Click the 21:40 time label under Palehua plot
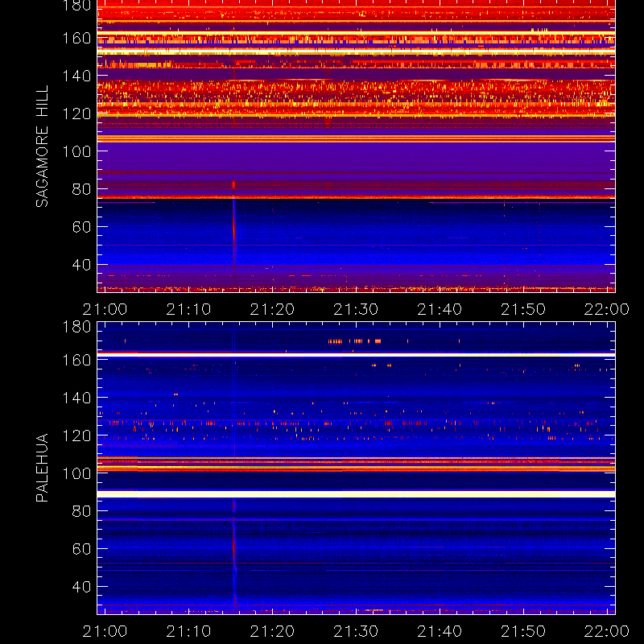This screenshot has height=644, width=644. point(440,631)
